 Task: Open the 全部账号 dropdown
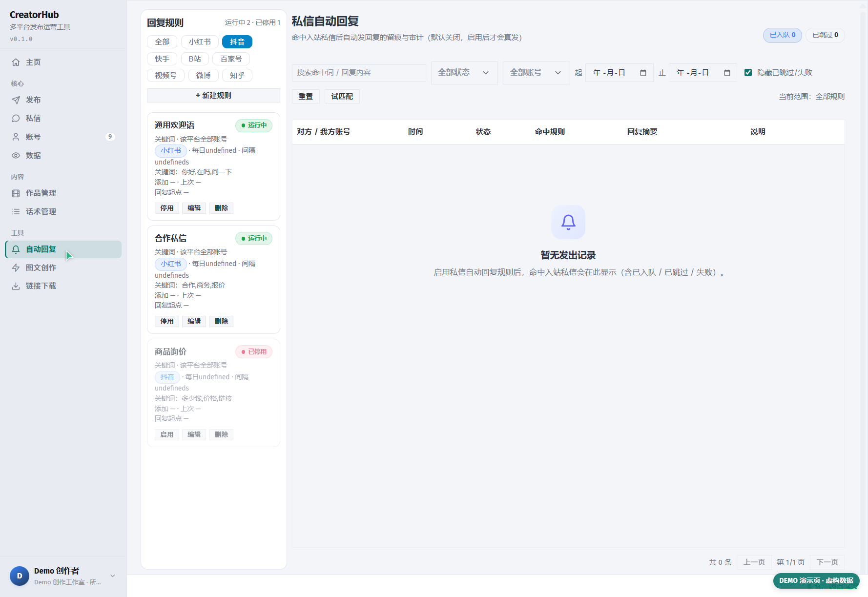537,73
